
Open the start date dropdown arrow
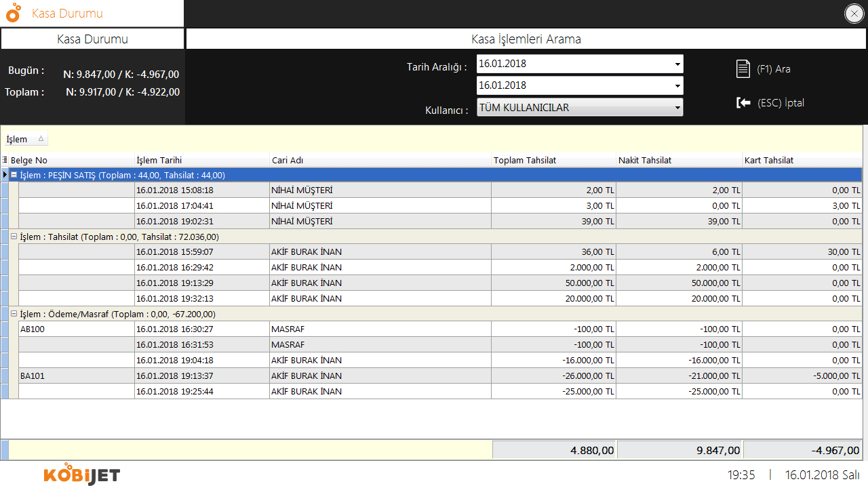point(677,64)
